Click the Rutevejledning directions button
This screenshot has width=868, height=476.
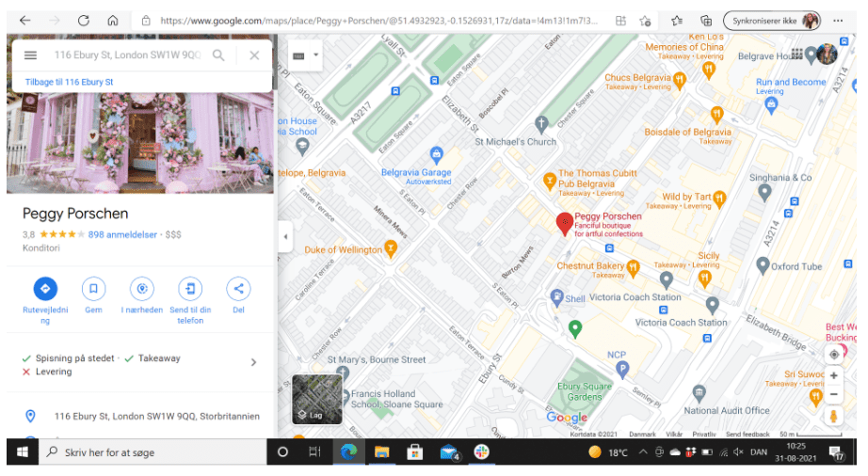click(45, 289)
